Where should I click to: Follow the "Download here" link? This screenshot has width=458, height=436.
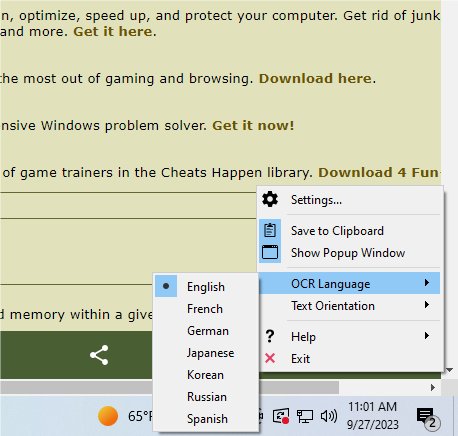(315, 78)
